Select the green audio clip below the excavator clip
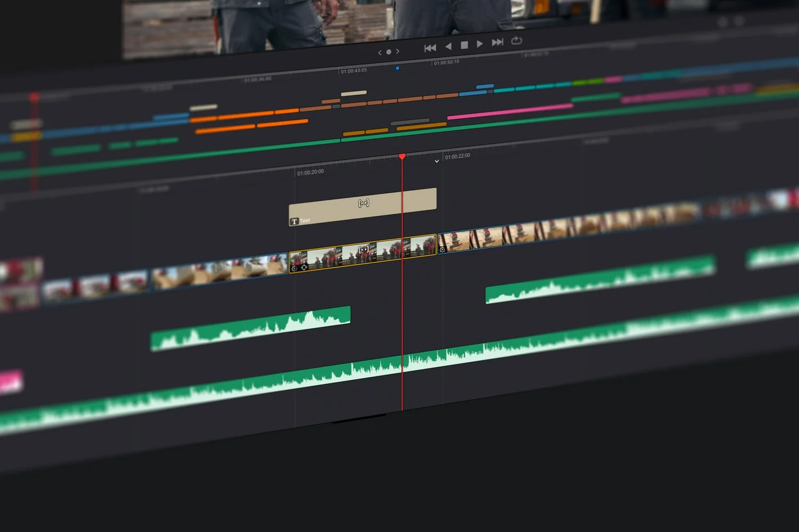 pos(600,279)
